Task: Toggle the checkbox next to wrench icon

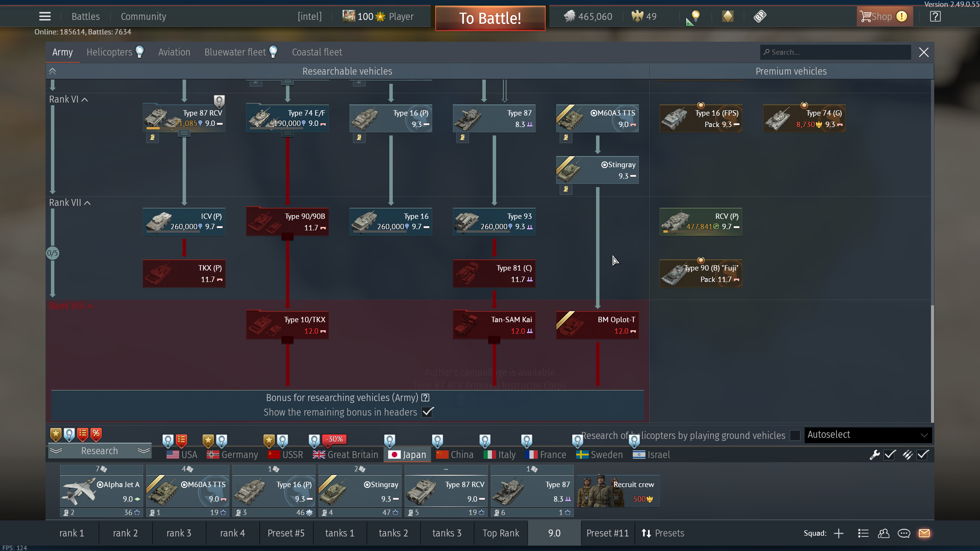Action: coord(890,455)
